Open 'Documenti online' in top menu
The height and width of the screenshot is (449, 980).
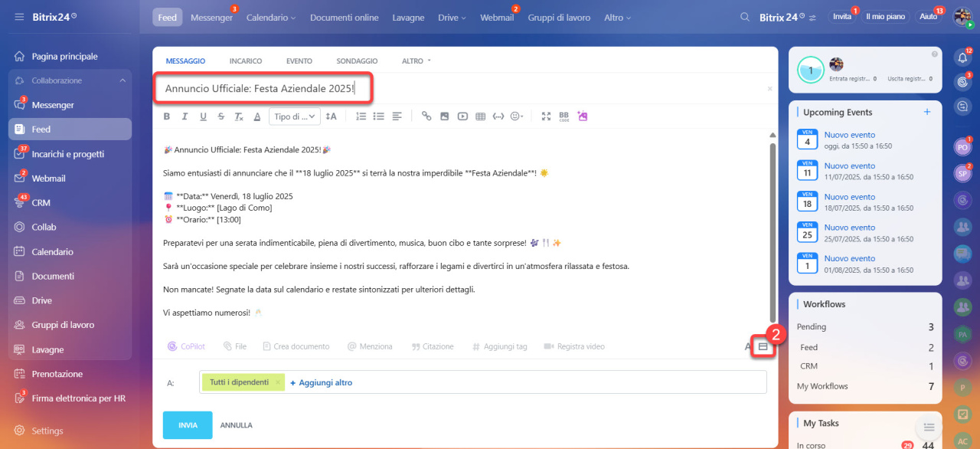345,17
